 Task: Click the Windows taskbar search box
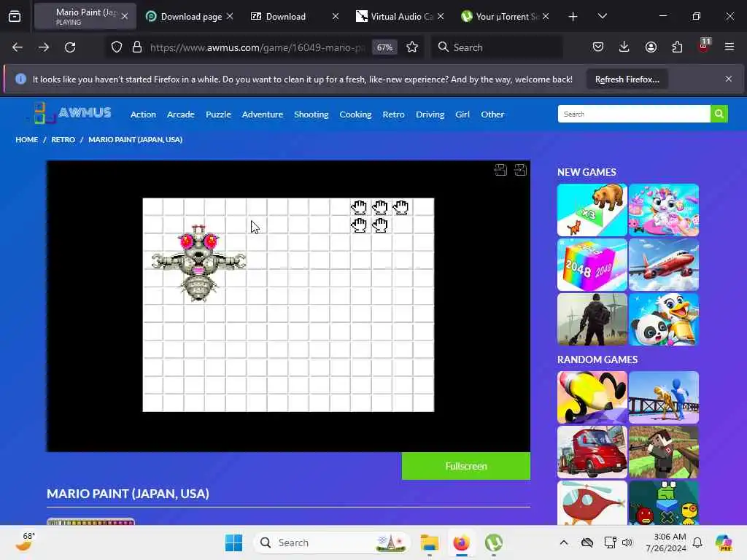(x=332, y=542)
